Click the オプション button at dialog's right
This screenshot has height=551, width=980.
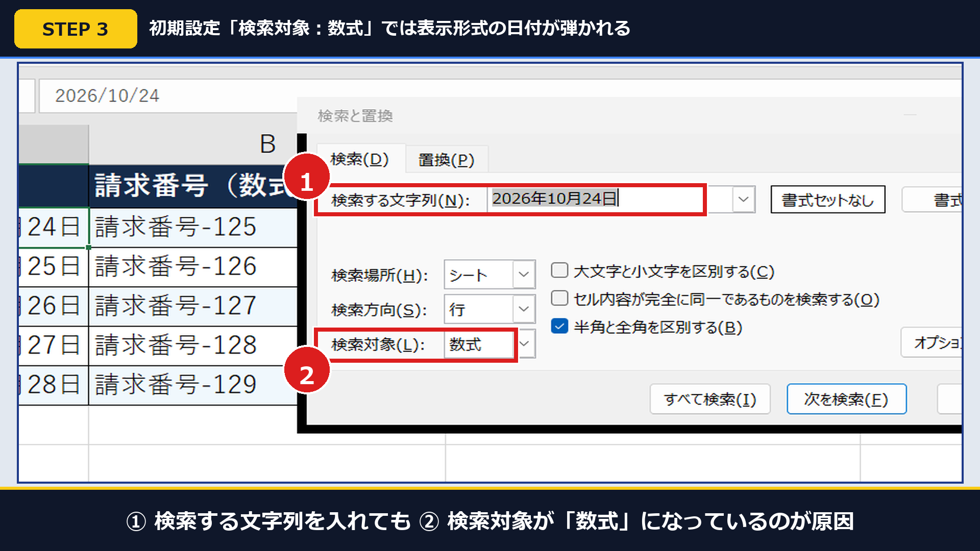pos(932,342)
